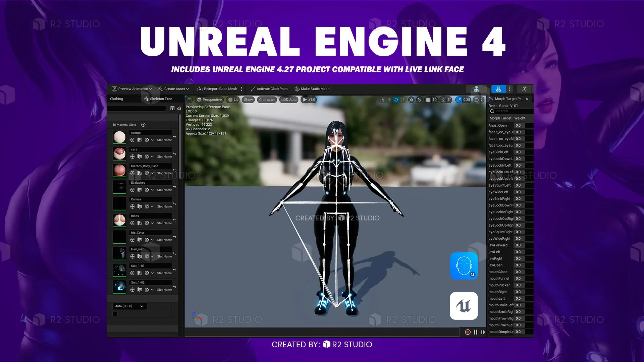The width and height of the screenshot is (644, 362).
Task: Open the three-dot menu beside the Mesh mode
Action: (x=509, y=89)
